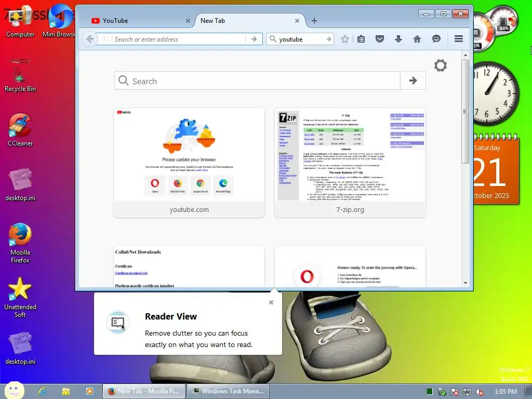Select the desktop.ini file under CCleaner
The image size is (532, 399).
coord(20,185)
